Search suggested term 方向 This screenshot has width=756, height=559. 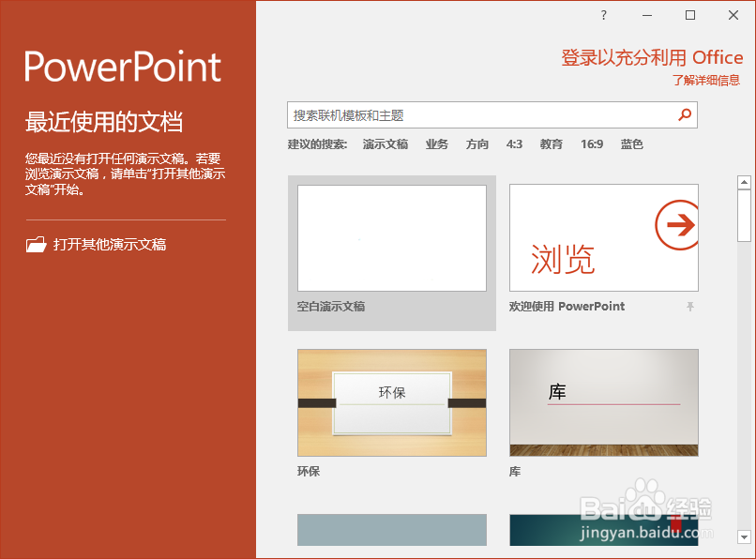coord(477,144)
